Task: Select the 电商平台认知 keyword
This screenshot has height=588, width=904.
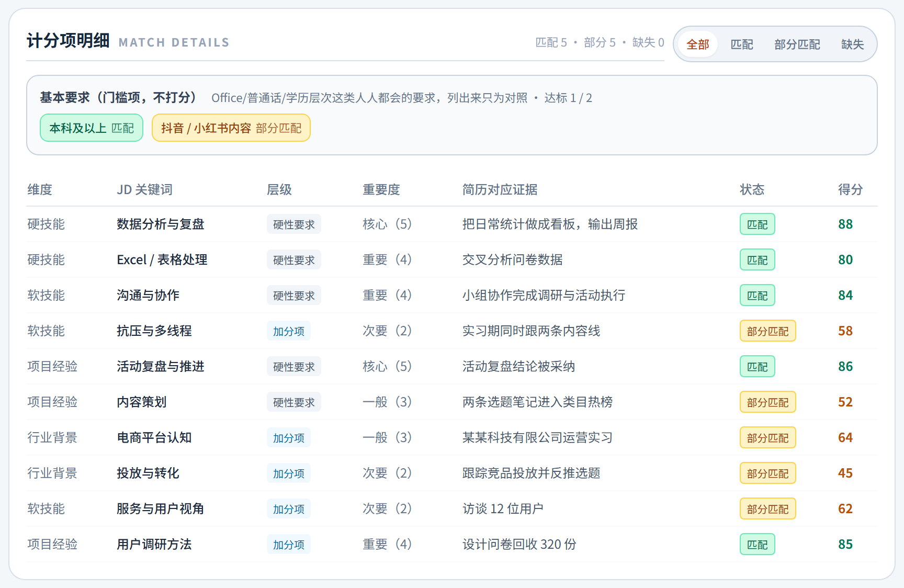Action: pyautogui.click(x=154, y=437)
